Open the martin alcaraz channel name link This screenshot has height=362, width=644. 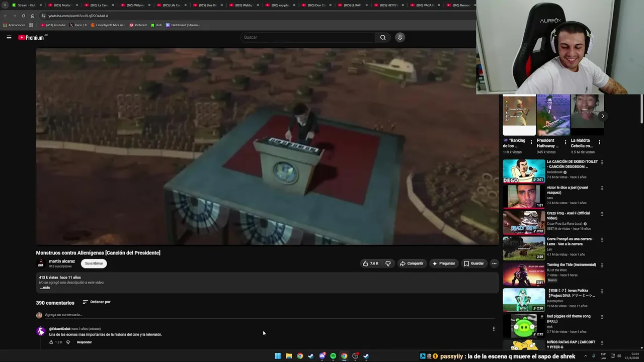click(62, 261)
